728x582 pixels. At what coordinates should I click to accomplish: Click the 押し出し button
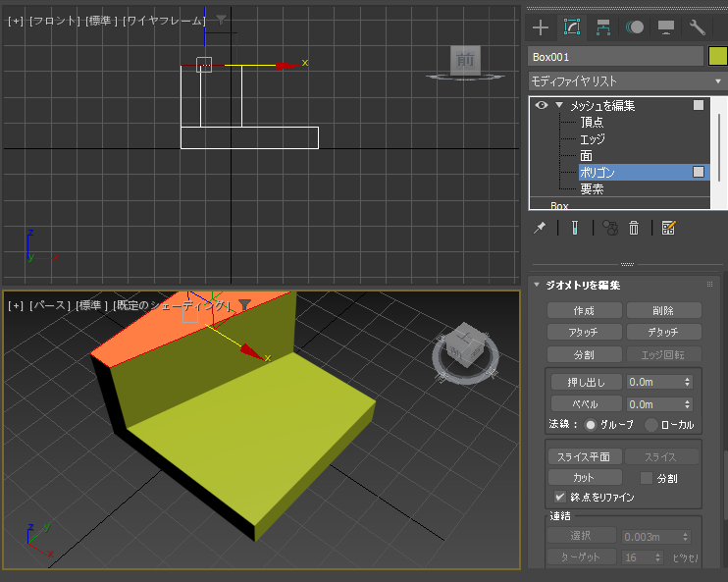pyautogui.click(x=586, y=382)
